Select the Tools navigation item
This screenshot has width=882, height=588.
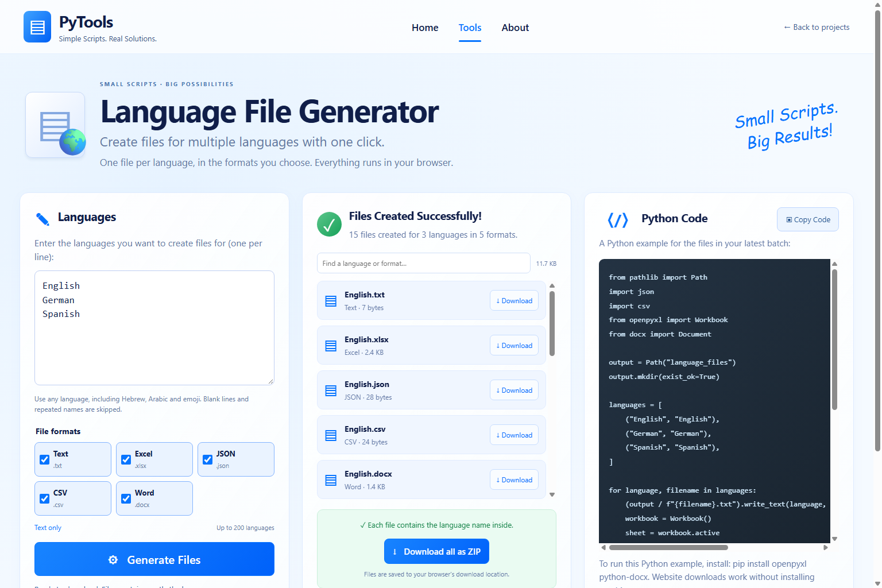tap(470, 28)
